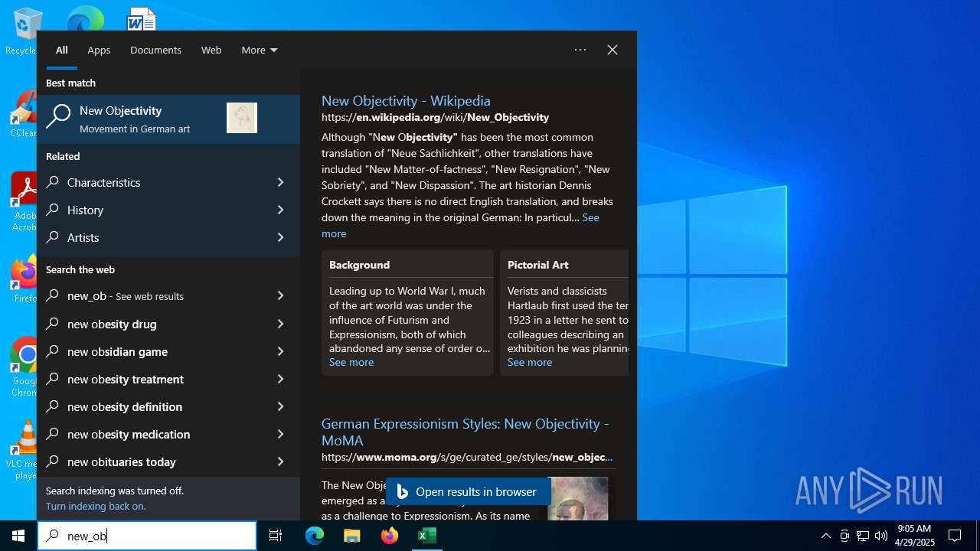
Task: Click the taskbar search input field
Action: [x=147, y=536]
